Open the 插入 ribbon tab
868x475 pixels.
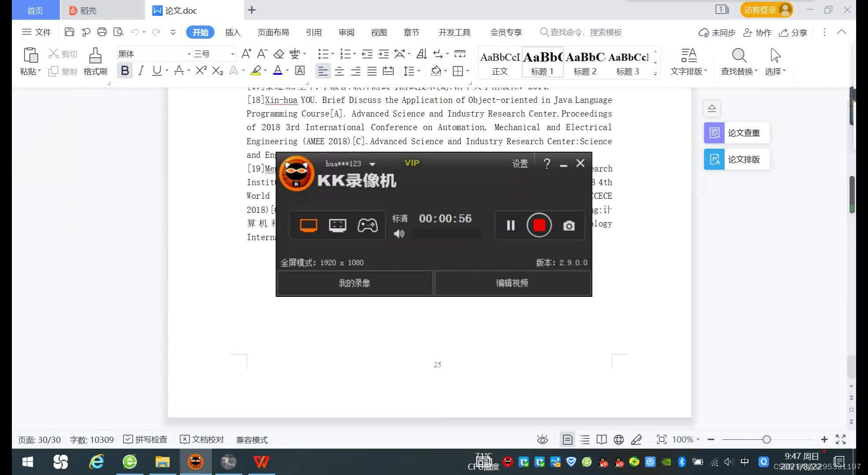232,32
